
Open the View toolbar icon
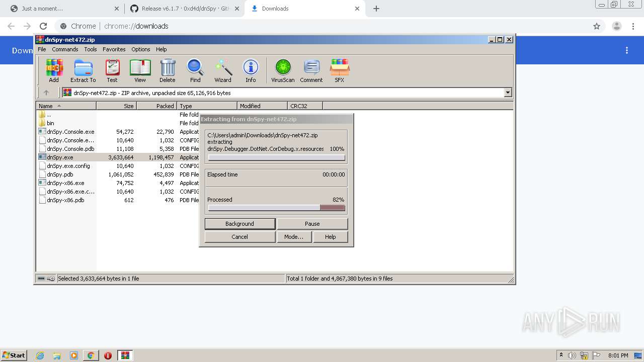coord(140,70)
